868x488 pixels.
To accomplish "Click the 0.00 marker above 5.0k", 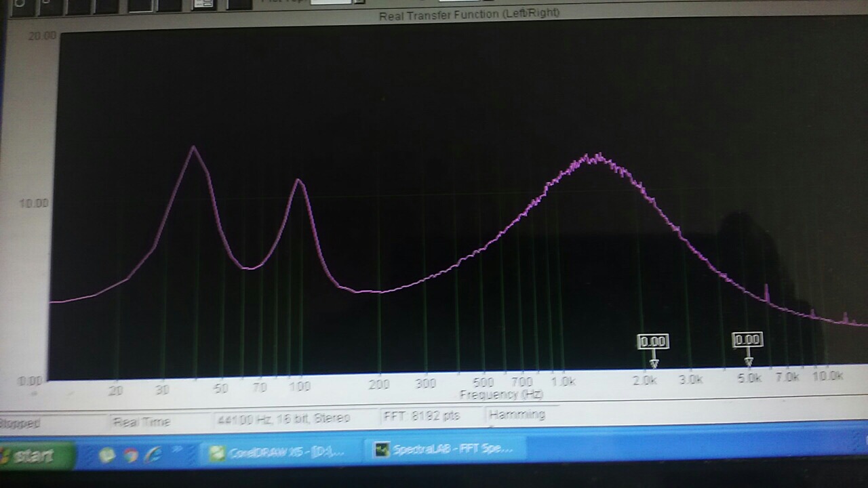I will coord(747,340).
